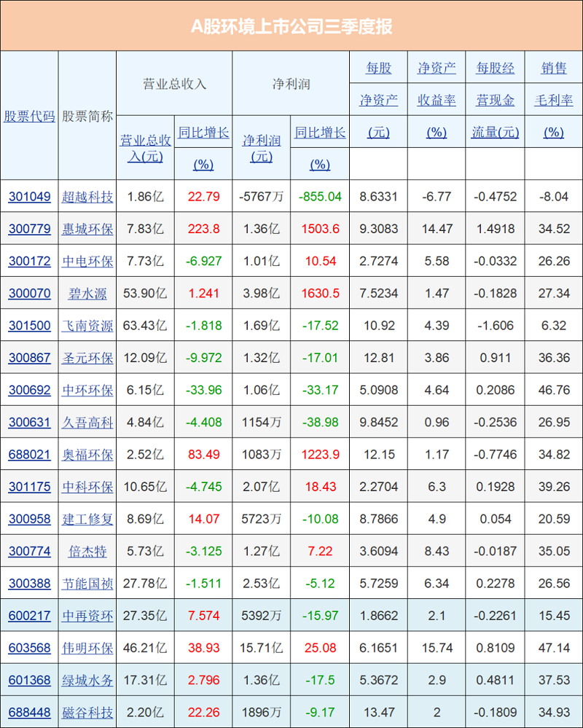Click the 飞南资源 stock name link
583x728 pixels.
[x=87, y=326]
